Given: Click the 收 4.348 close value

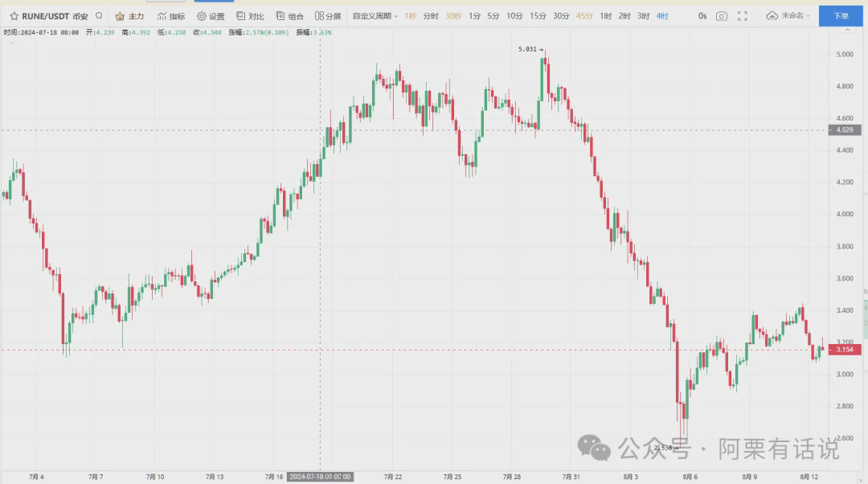Looking at the screenshot, I should pyautogui.click(x=207, y=33).
